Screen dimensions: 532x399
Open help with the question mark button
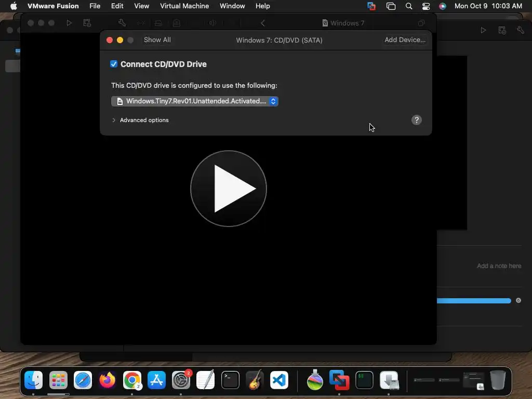[417, 120]
